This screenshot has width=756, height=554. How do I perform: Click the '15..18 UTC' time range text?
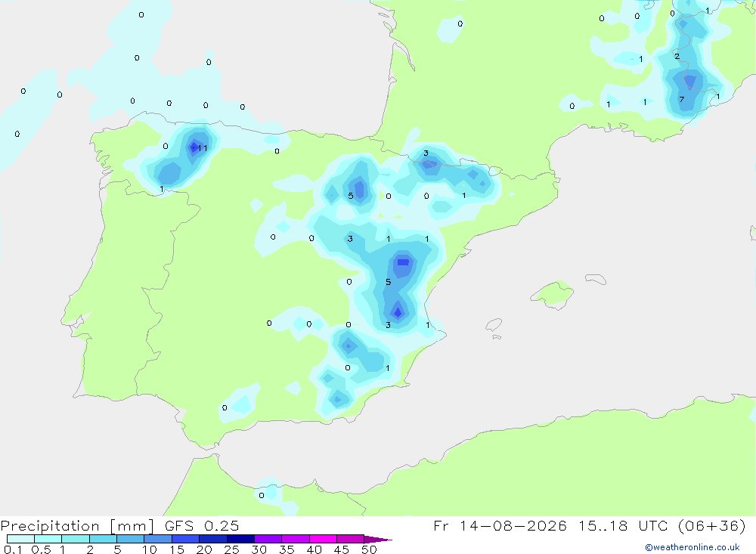click(623, 525)
